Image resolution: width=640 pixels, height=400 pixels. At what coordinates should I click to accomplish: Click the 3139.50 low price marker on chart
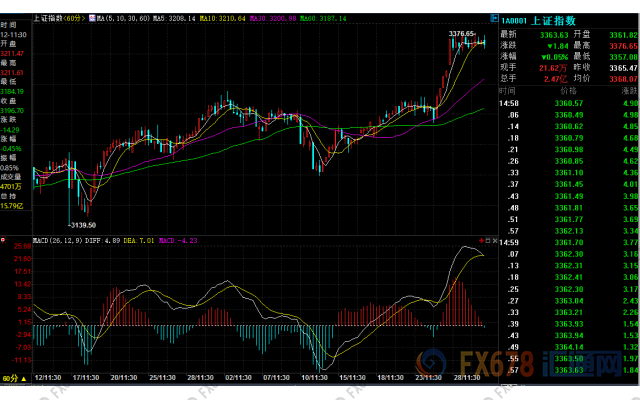point(81,225)
